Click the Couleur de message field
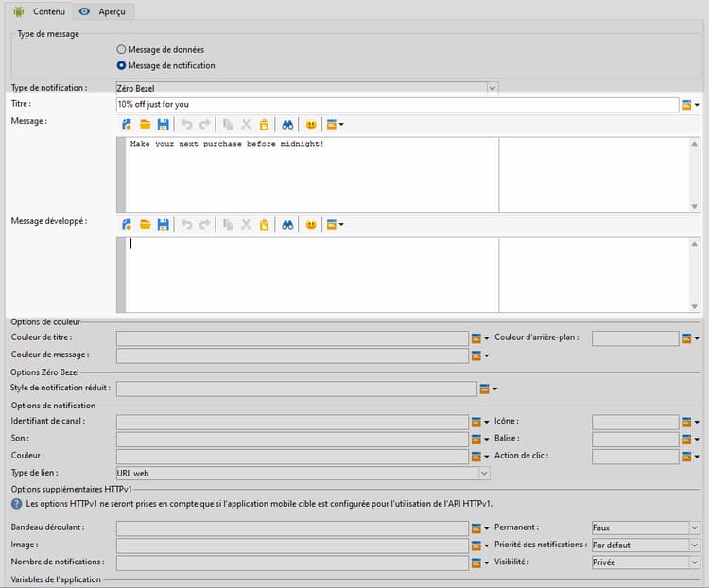The height and width of the screenshot is (588, 709). point(292,355)
